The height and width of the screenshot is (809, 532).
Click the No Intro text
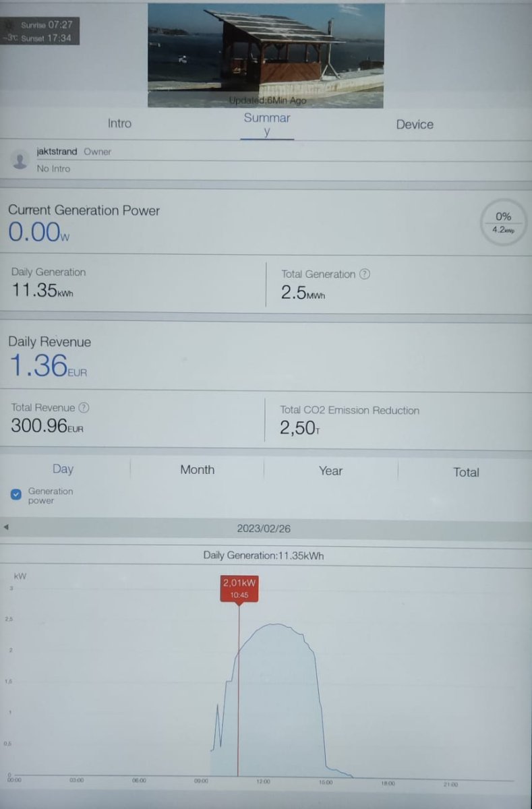[x=53, y=169]
